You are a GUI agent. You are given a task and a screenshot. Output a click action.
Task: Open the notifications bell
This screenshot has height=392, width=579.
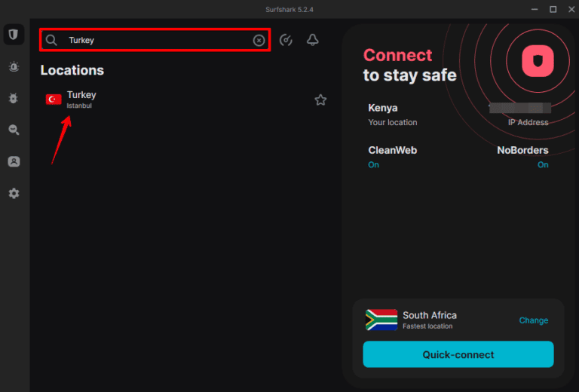[x=313, y=40]
